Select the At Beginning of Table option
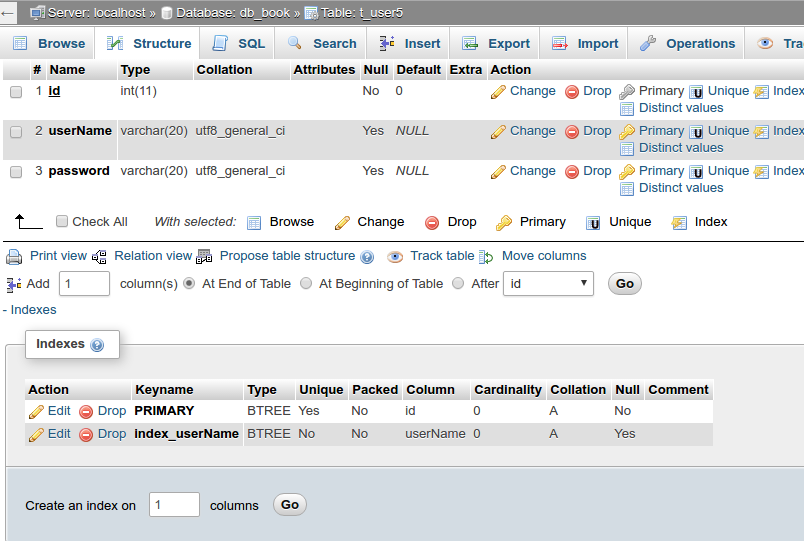 [x=306, y=284]
